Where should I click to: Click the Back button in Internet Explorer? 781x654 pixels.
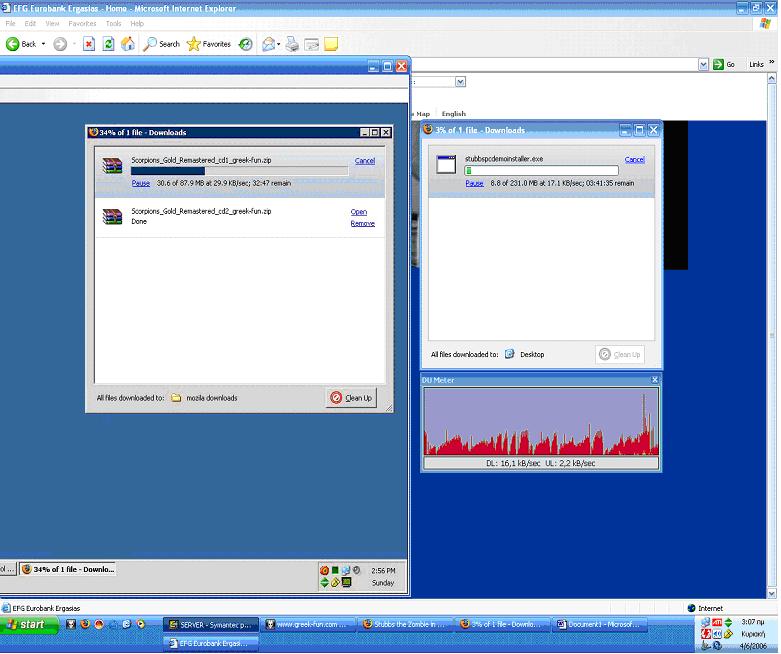(21, 44)
